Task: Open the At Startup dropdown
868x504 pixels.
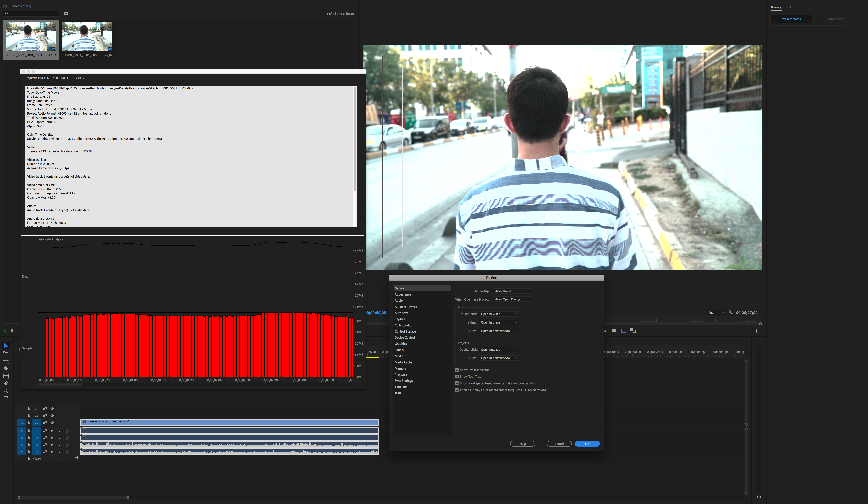Action: pyautogui.click(x=512, y=291)
